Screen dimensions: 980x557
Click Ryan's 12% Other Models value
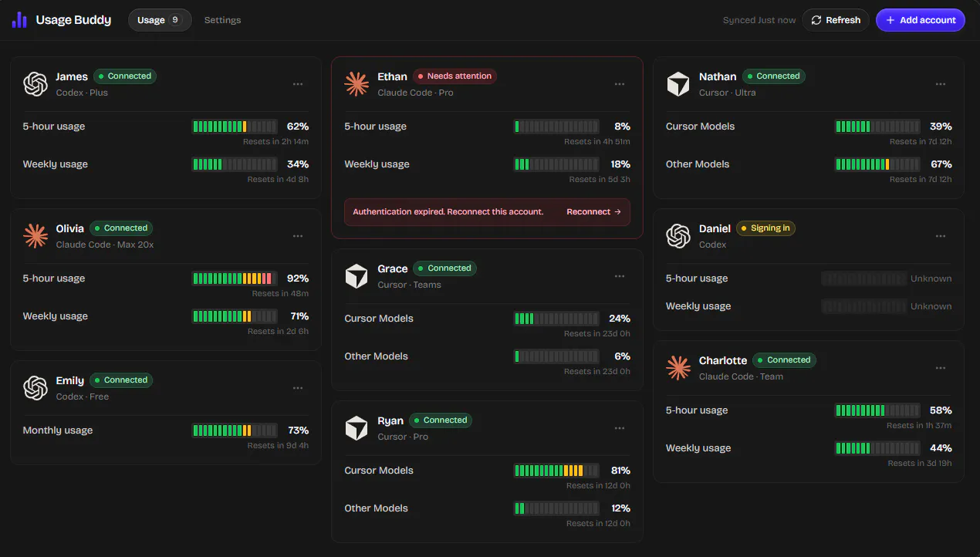(x=620, y=508)
